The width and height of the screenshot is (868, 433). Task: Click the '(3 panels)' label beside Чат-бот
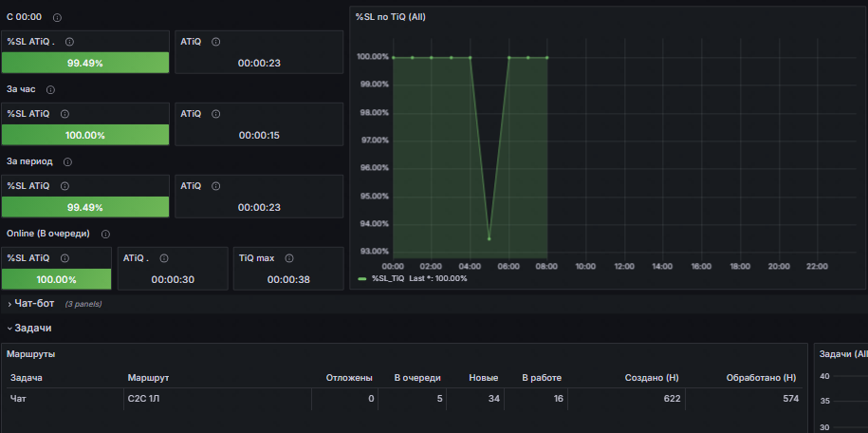pyautogui.click(x=83, y=305)
